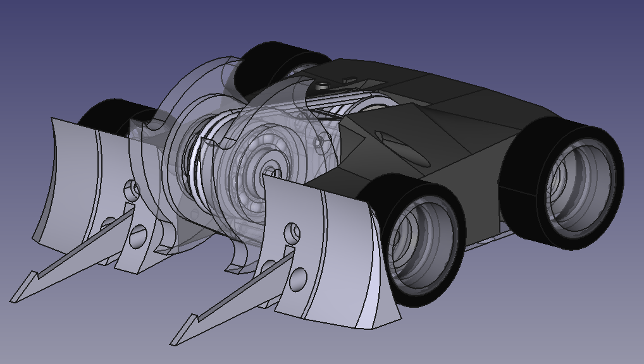The height and width of the screenshot is (364, 644).
Task: Click the central hub of the transparent drum
Action: tap(271, 170)
